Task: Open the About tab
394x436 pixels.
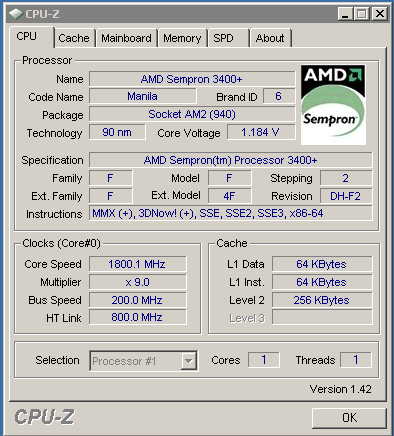Action: [x=271, y=38]
